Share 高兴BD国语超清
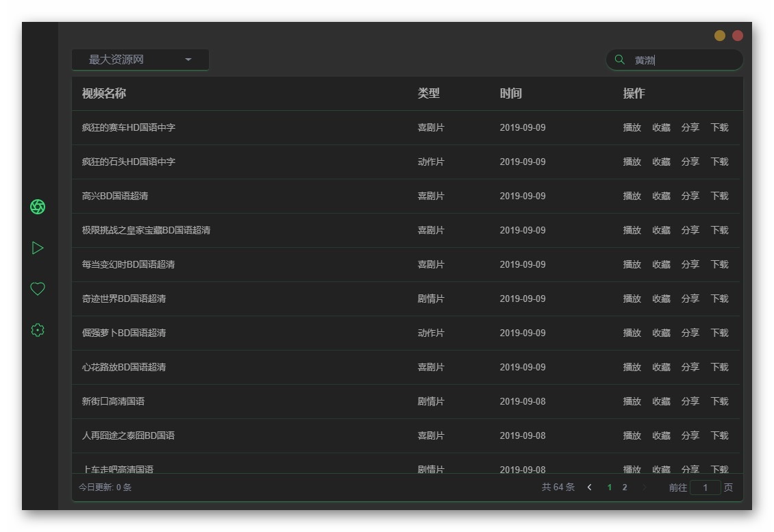Viewport: 774px width, 532px height. click(x=690, y=196)
